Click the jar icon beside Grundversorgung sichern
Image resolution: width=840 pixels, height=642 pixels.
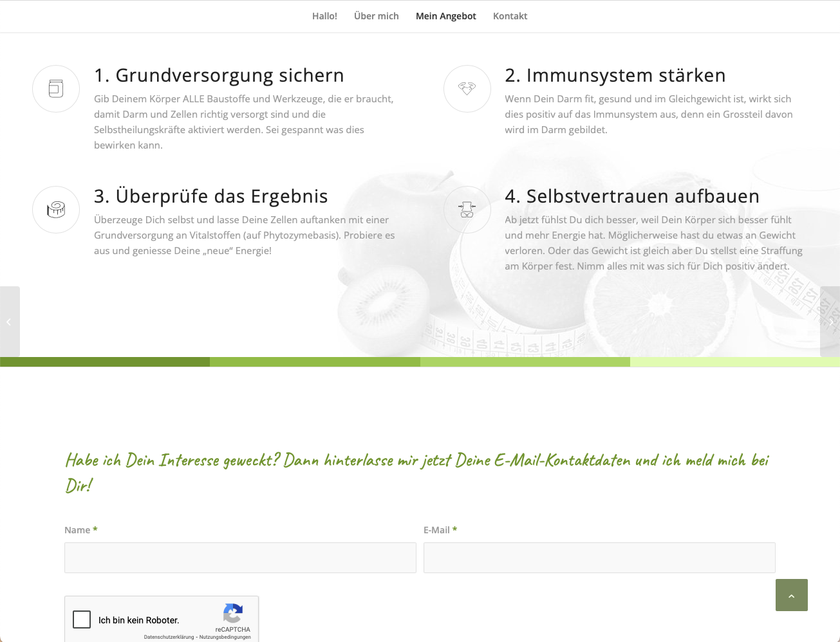56,89
